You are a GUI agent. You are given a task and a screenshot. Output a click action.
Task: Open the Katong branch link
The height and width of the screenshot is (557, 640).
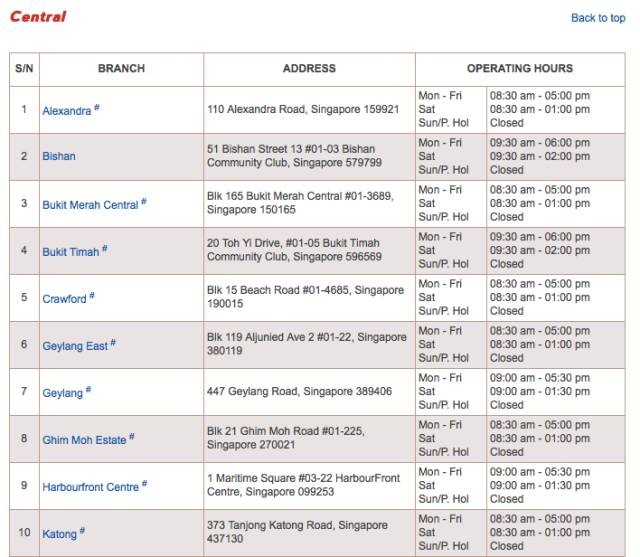[59, 534]
